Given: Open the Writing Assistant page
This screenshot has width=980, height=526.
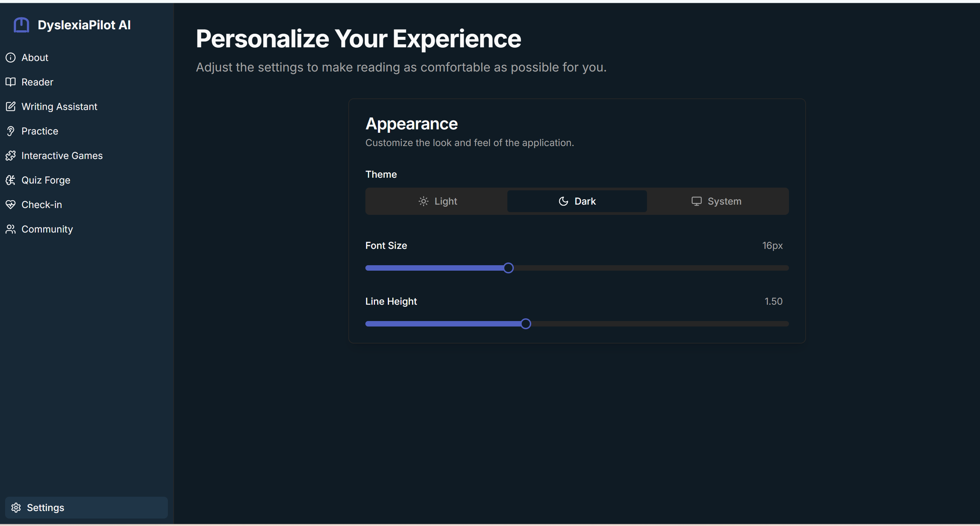Looking at the screenshot, I should coord(59,107).
